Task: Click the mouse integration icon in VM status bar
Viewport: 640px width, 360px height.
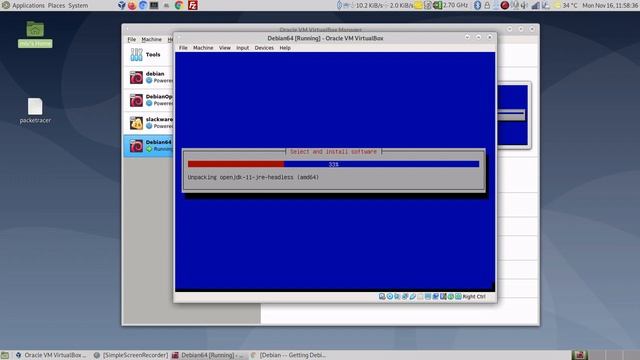Action: tap(451, 297)
